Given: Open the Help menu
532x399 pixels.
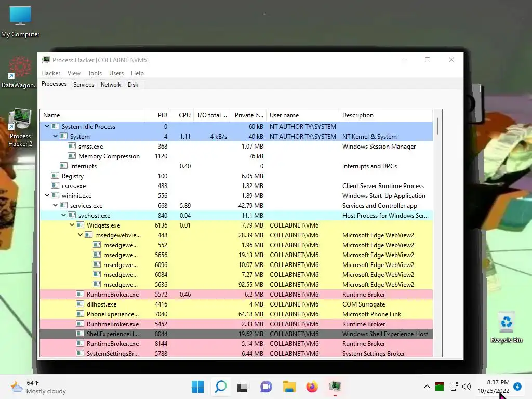Looking at the screenshot, I should pos(137,73).
